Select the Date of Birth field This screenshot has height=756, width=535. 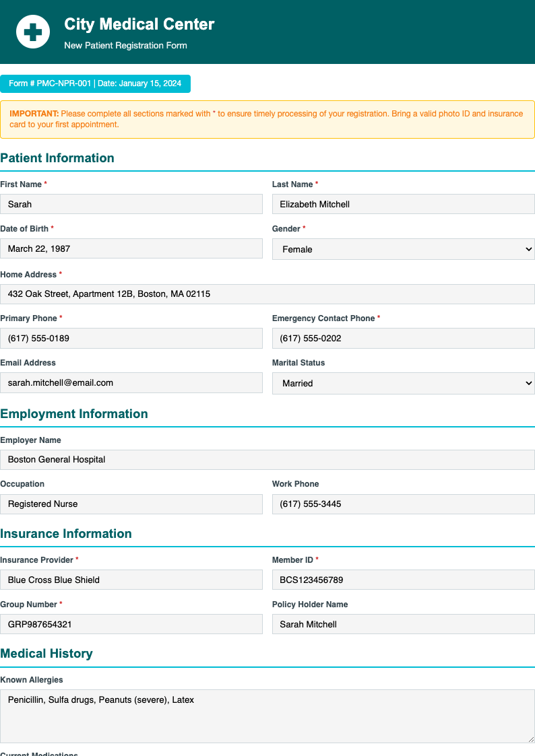131,248
